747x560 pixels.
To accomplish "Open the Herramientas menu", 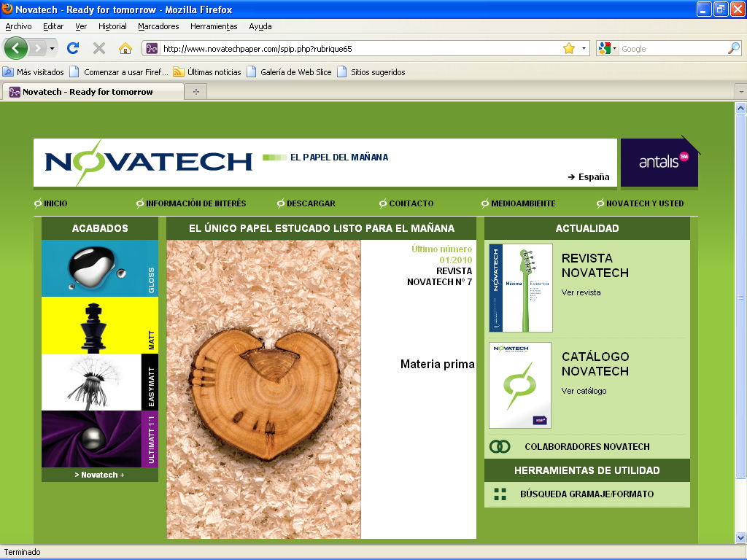I will point(214,26).
